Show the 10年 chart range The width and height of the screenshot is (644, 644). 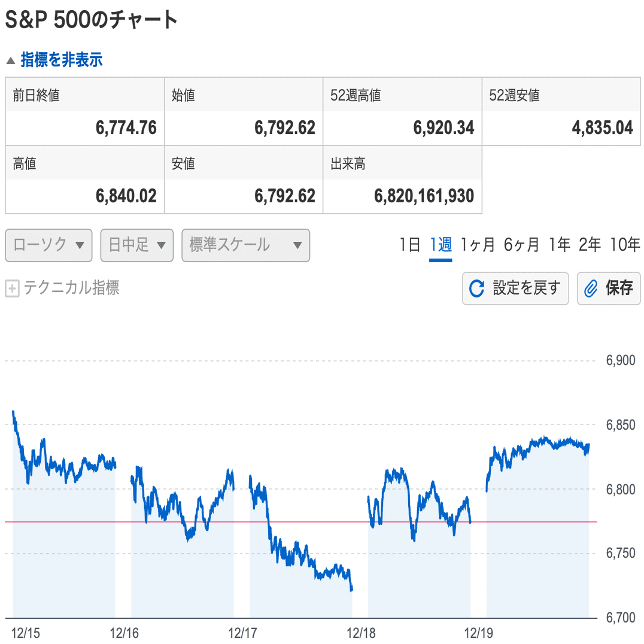[x=625, y=245]
